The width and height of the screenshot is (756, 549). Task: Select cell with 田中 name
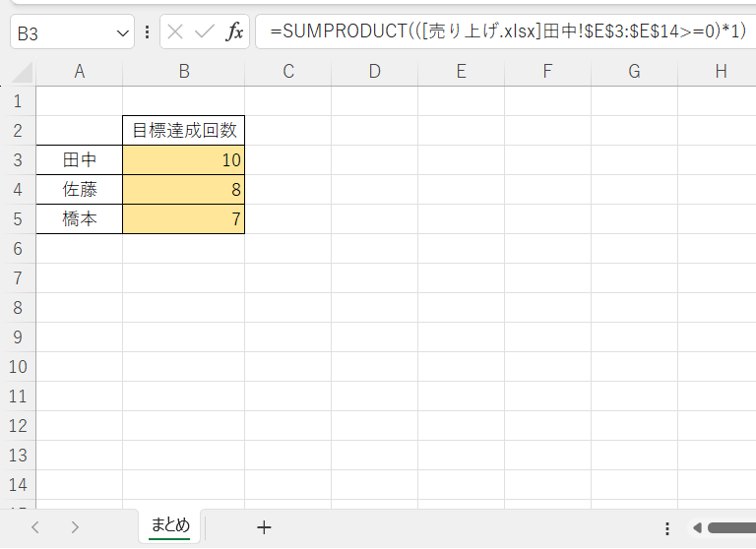coord(79,160)
